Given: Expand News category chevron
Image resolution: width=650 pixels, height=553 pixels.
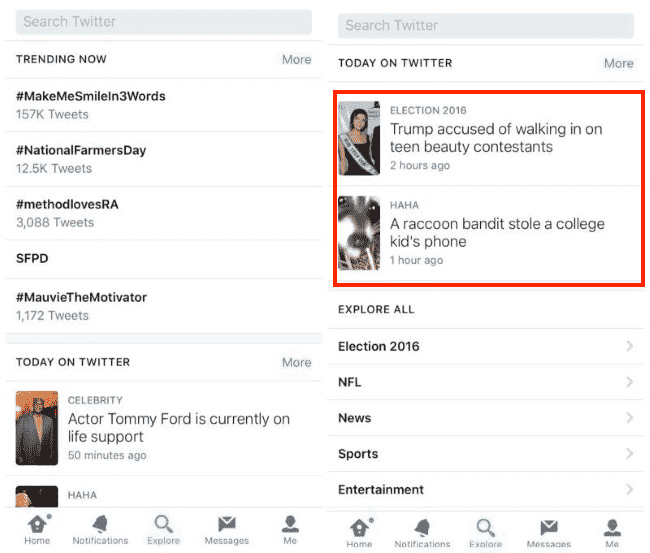Looking at the screenshot, I should click(630, 417).
